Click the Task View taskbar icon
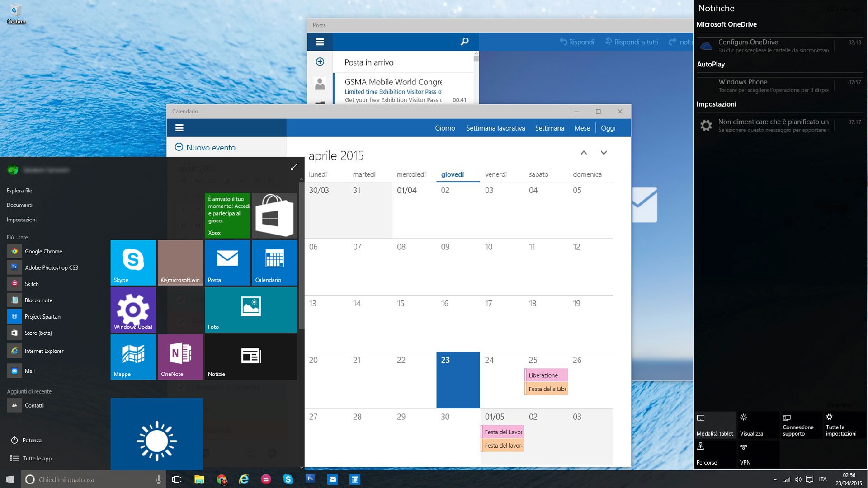Screen dimensions: 868x488 [177, 479]
